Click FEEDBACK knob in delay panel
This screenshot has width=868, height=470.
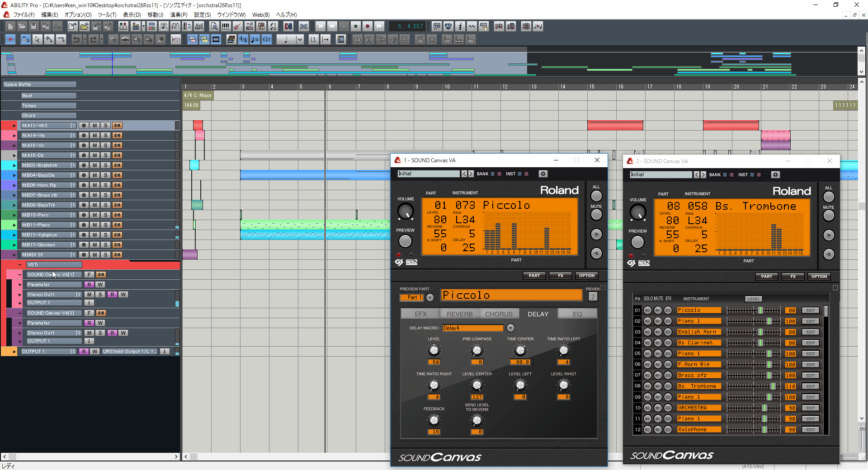tap(434, 420)
